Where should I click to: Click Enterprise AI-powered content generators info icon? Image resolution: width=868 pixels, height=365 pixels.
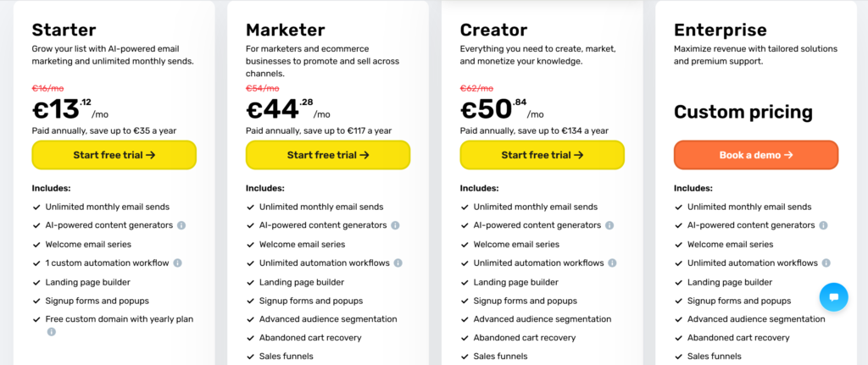[x=824, y=225]
